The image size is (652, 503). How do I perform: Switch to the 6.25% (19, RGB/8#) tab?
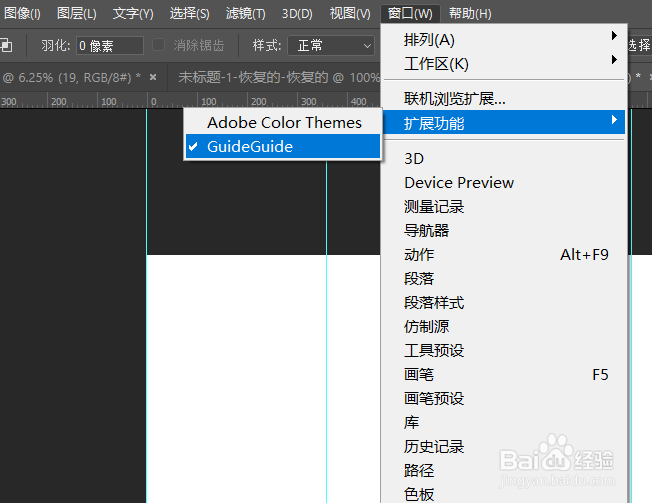72,77
